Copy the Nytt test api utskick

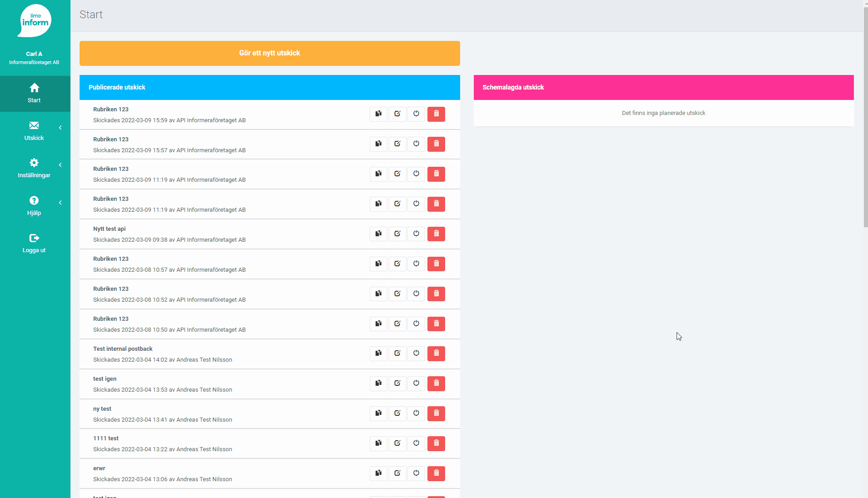tap(378, 234)
